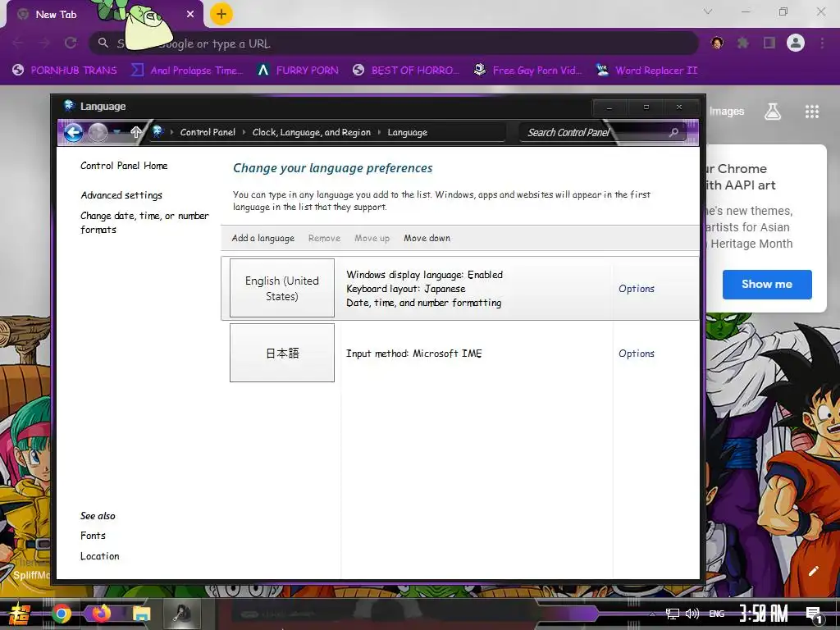
Task: Click Add a language
Action: (263, 238)
